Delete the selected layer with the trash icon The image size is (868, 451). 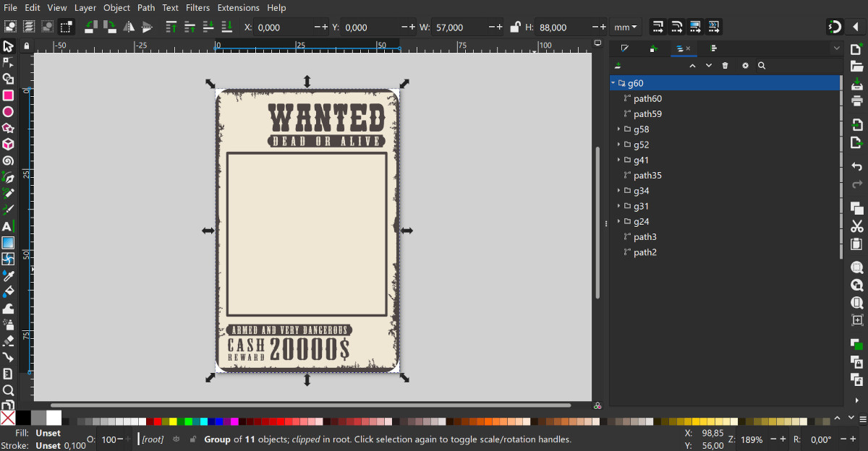(x=726, y=66)
